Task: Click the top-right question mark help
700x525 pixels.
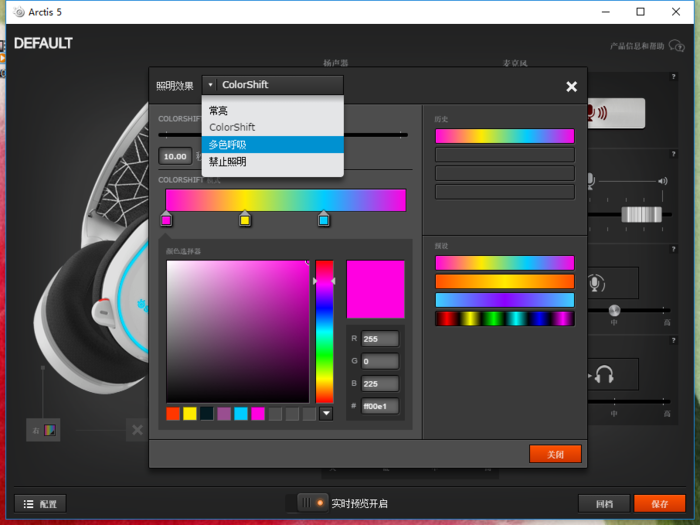Action: coord(674,77)
